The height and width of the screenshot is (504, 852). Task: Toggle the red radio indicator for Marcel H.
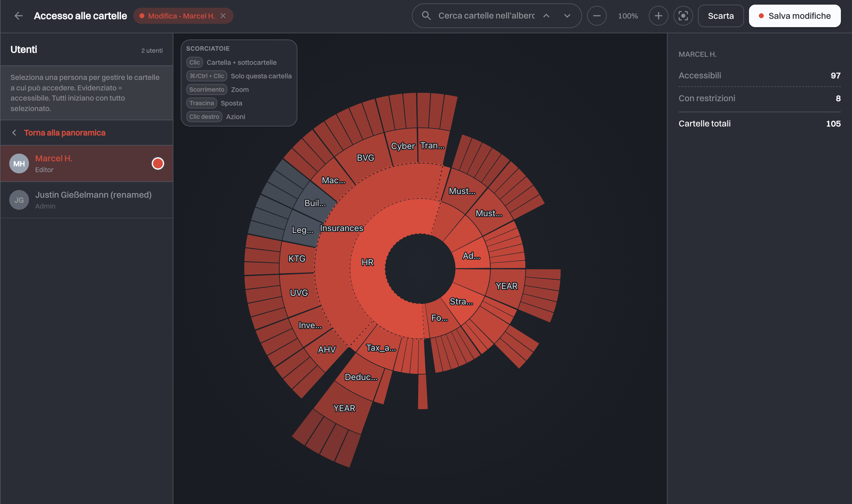point(158,164)
